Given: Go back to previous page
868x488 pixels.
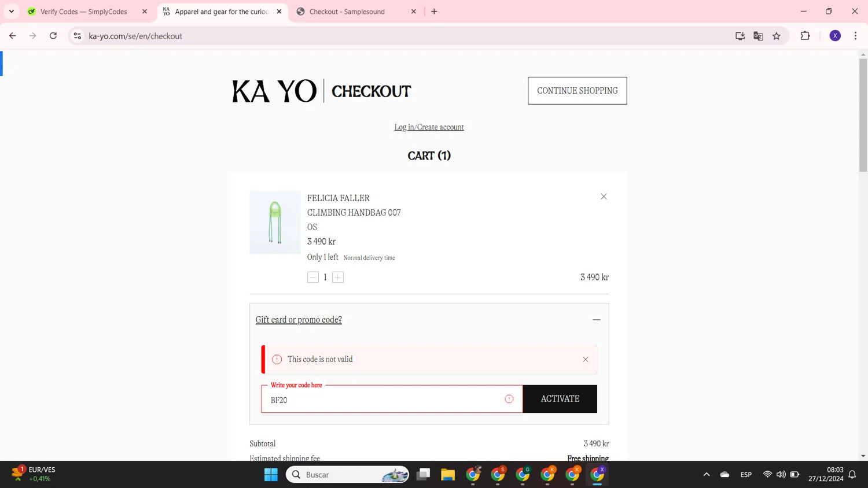Looking at the screenshot, I should (13, 36).
